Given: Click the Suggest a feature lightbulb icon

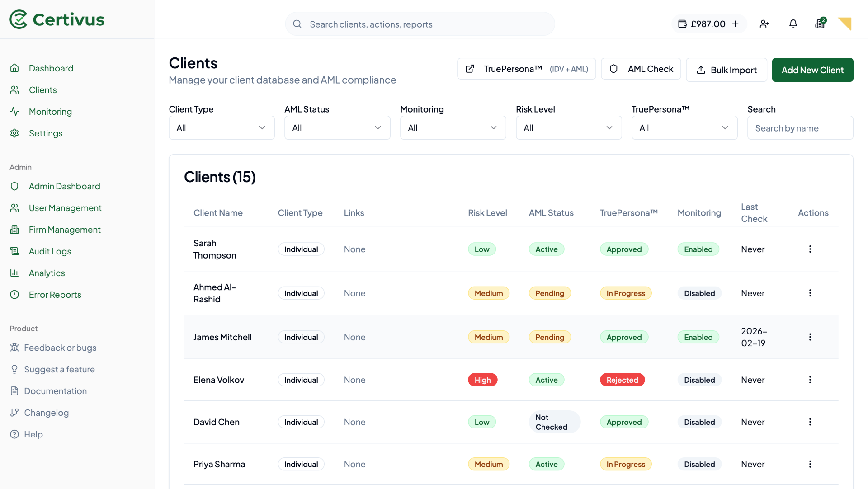Looking at the screenshot, I should point(14,369).
